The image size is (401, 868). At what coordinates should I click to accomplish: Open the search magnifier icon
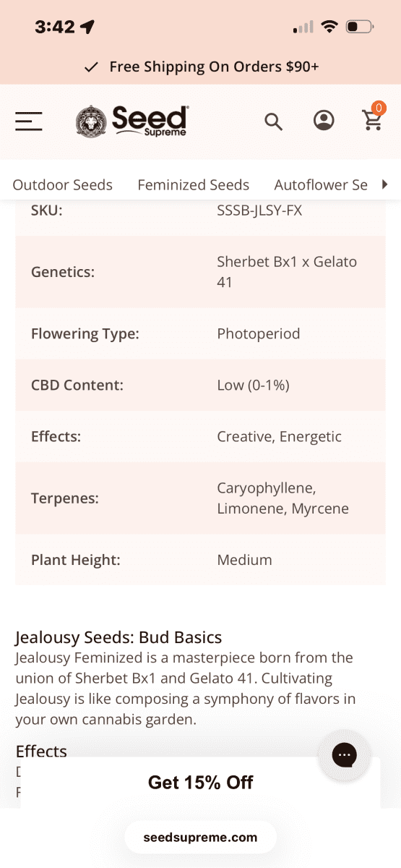[273, 122]
